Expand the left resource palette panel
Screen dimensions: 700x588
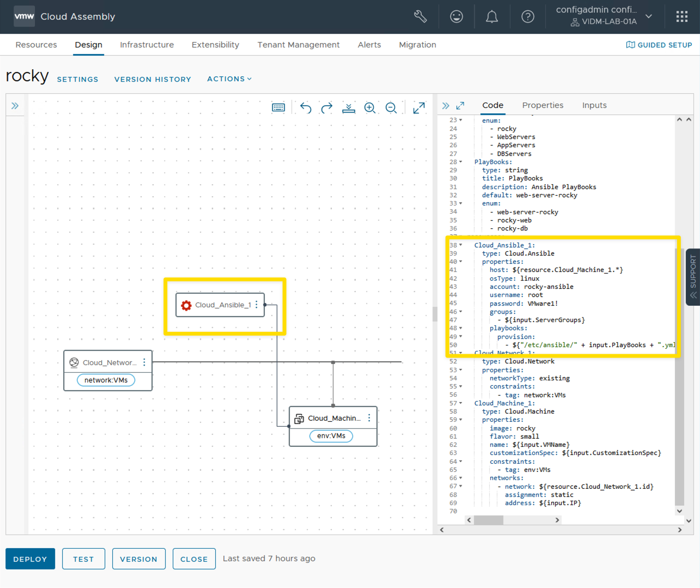point(15,106)
